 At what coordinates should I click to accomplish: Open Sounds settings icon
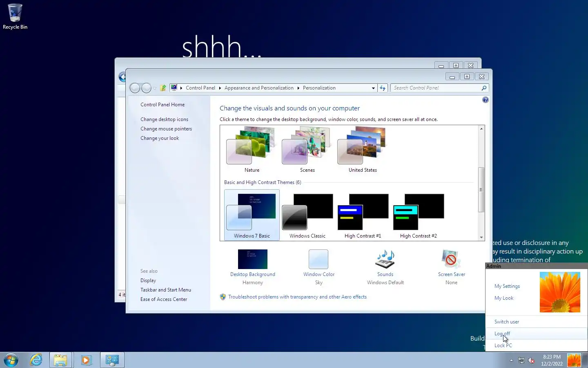point(385,259)
